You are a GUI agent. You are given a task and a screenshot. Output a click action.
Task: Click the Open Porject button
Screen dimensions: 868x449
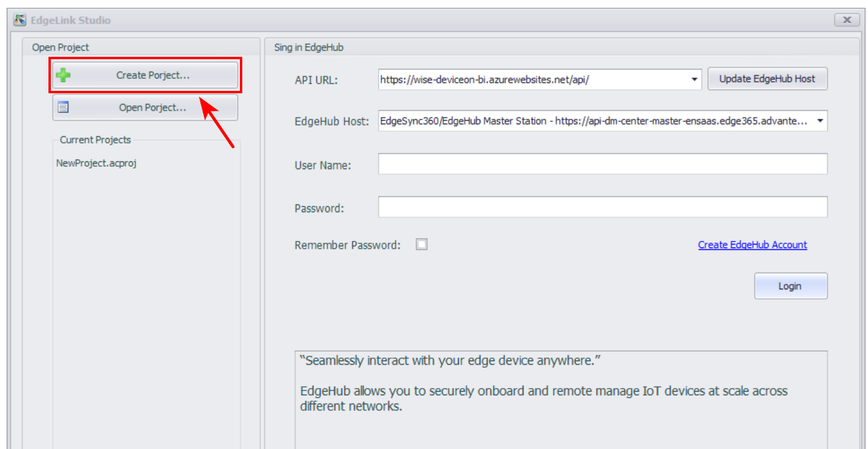pos(145,108)
